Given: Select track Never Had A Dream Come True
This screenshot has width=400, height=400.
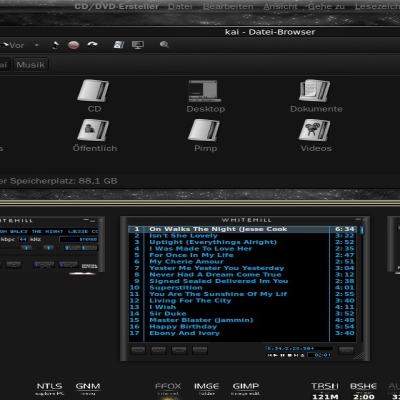Looking at the screenshot, I should 242,275.
